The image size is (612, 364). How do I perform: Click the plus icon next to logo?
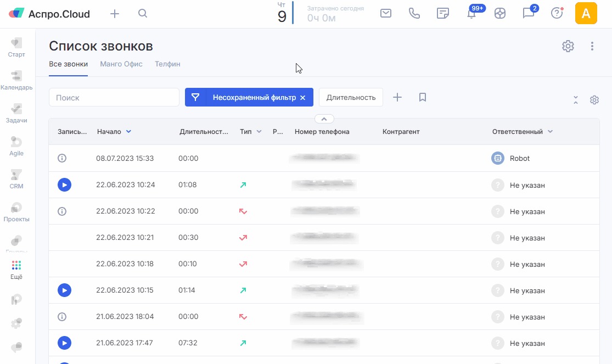point(114,14)
